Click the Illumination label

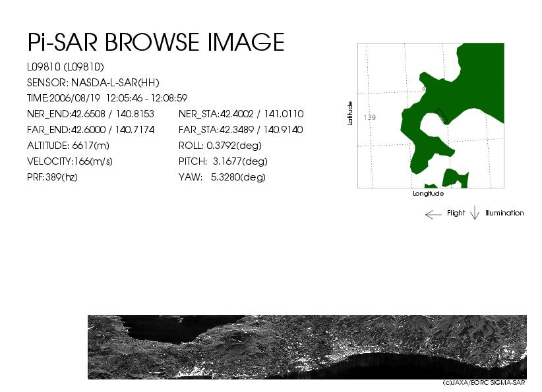(504, 213)
